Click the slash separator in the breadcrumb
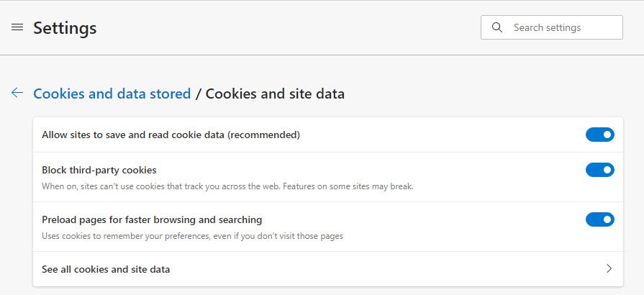This screenshot has width=644, height=295. pyautogui.click(x=198, y=94)
